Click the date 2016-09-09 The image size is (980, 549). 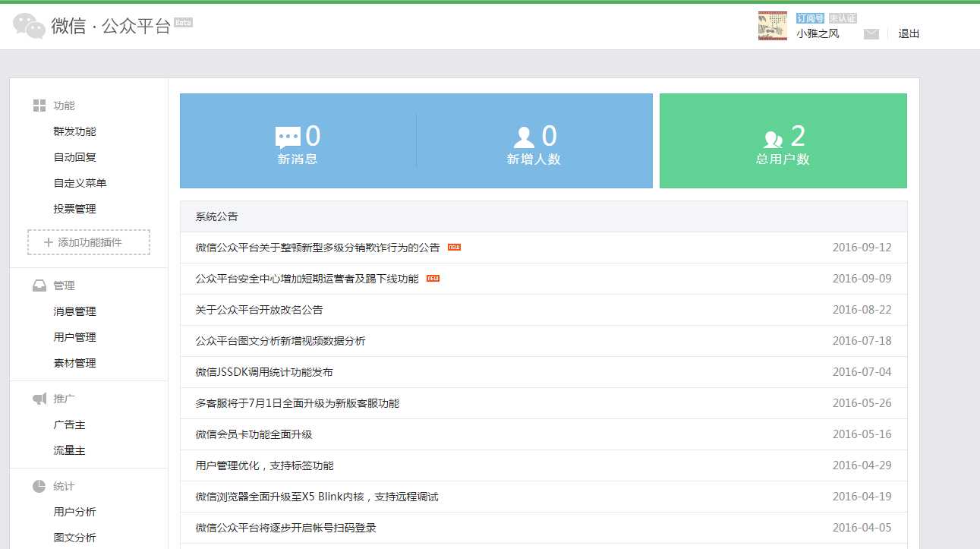tap(862, 279)
